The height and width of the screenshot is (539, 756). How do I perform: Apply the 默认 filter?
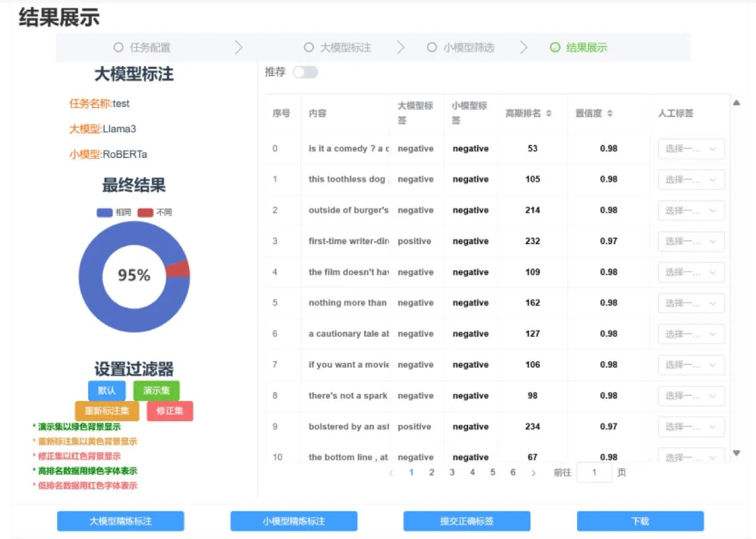pos(106,390)
